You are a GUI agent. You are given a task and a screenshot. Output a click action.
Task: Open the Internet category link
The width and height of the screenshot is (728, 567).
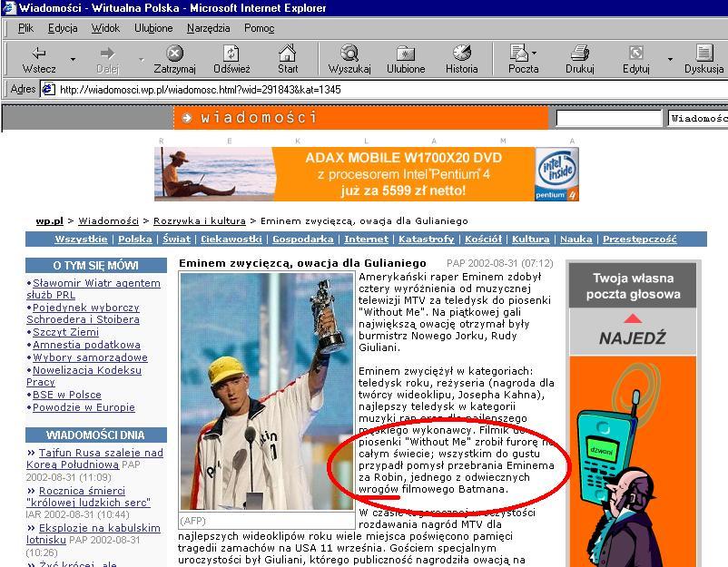tap(367, 239)
